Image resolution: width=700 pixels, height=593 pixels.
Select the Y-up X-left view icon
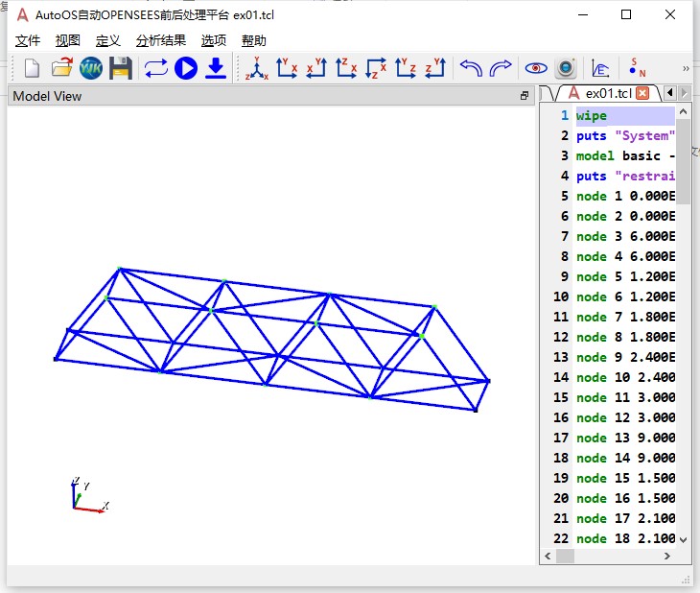click(x=316, y=68)
